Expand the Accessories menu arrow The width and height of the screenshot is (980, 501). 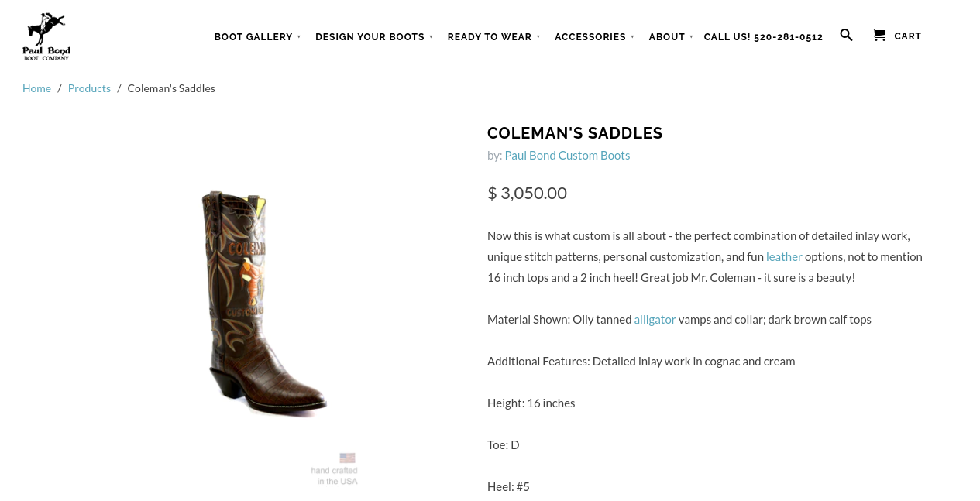click(633, 37)
